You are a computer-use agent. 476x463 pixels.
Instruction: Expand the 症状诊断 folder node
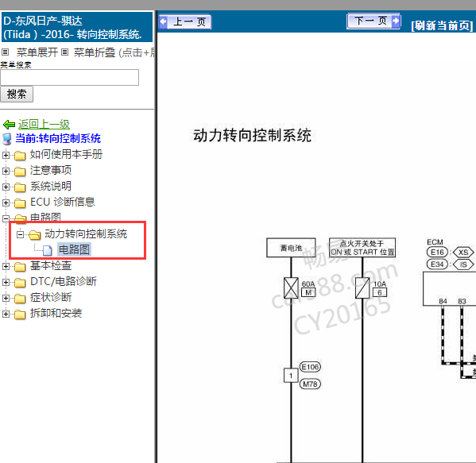[x=6, y=299]
